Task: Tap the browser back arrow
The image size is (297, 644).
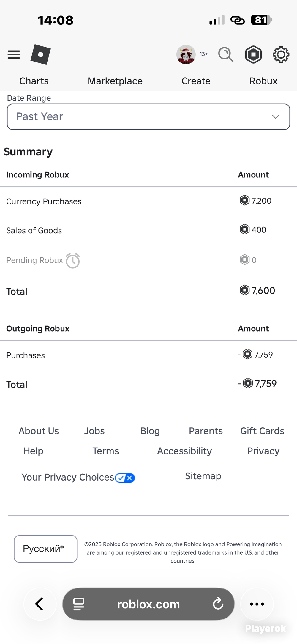Action: [40, 604]
